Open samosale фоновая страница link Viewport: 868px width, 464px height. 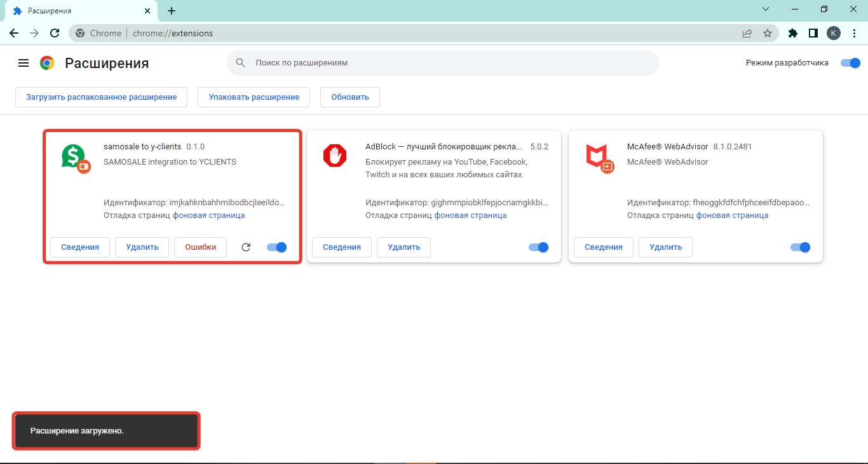(x=208, y=215)
